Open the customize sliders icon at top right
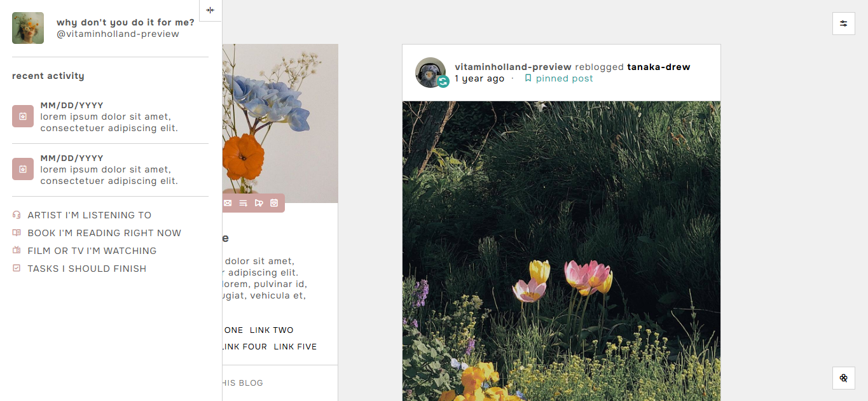Screen dimensions: 868x401 click(x=843, y=24)
